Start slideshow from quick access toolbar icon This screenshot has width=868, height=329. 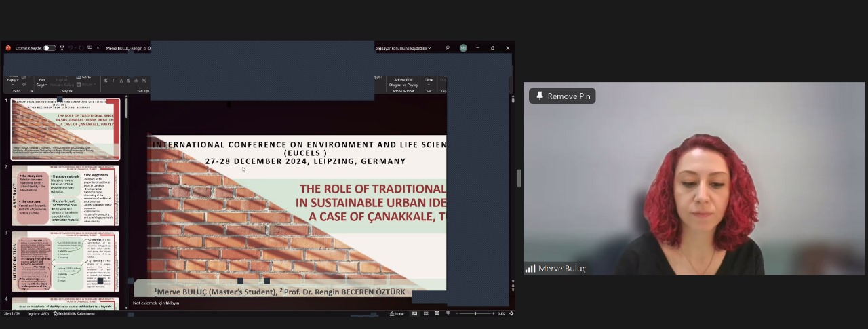click(90, 48)
